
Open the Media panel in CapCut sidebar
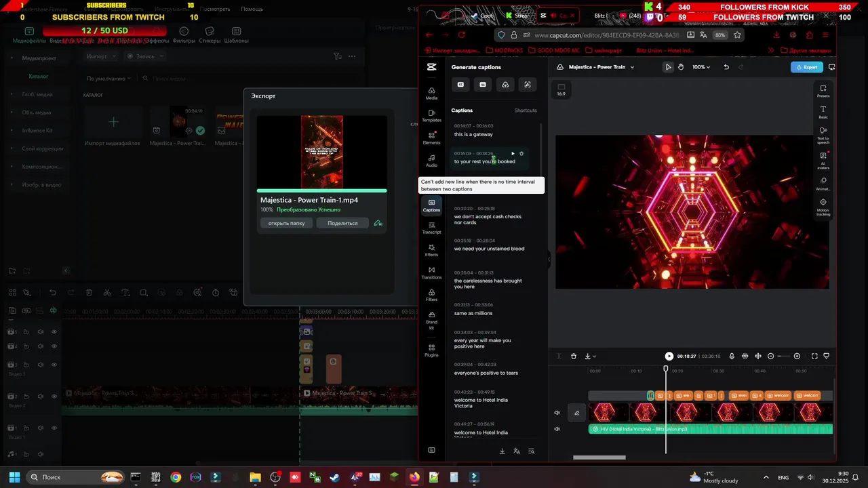click(431, 94)
